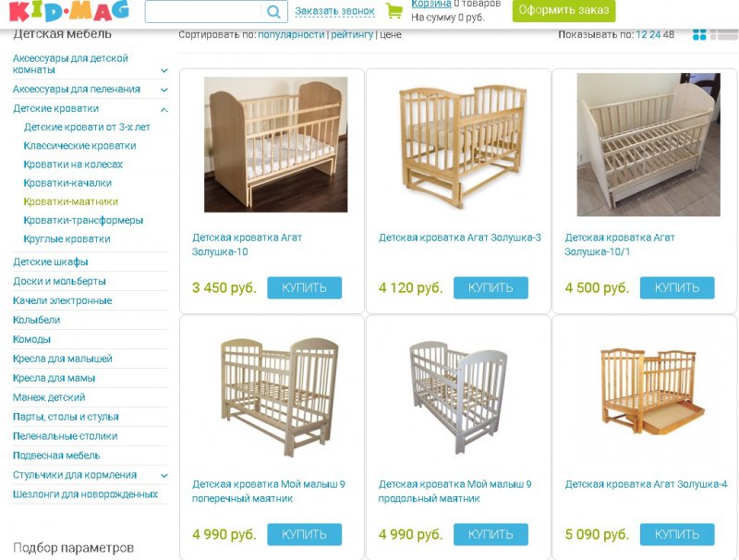The width and height of the screenshot is (739, 560).
Task: Click Оформить заказ button
Action: 563,10
